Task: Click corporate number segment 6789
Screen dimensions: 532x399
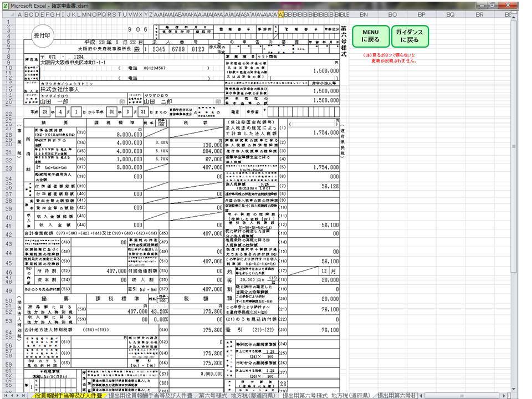Action: (x=178, y=49)
